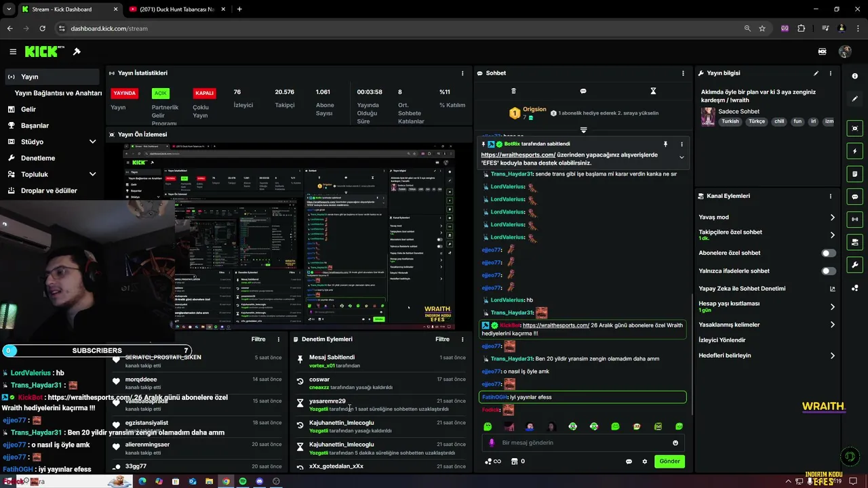Click chat bubble icon beside settings gear
The height and width of the screenshot is (488, 868).
point(629,462)
